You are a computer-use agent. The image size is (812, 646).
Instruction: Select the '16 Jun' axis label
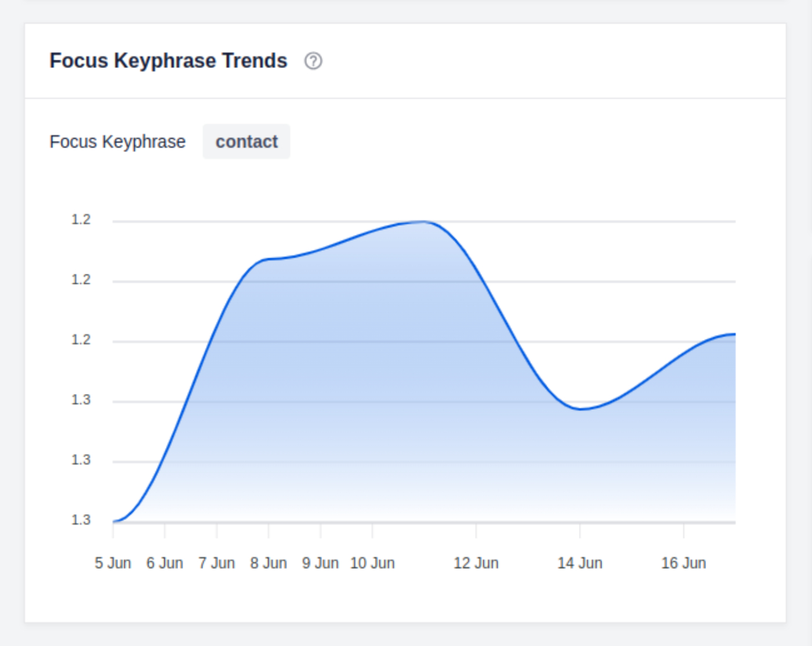684,563
